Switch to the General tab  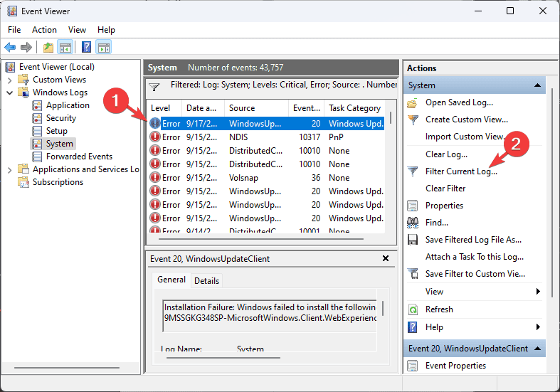[171, 280]
